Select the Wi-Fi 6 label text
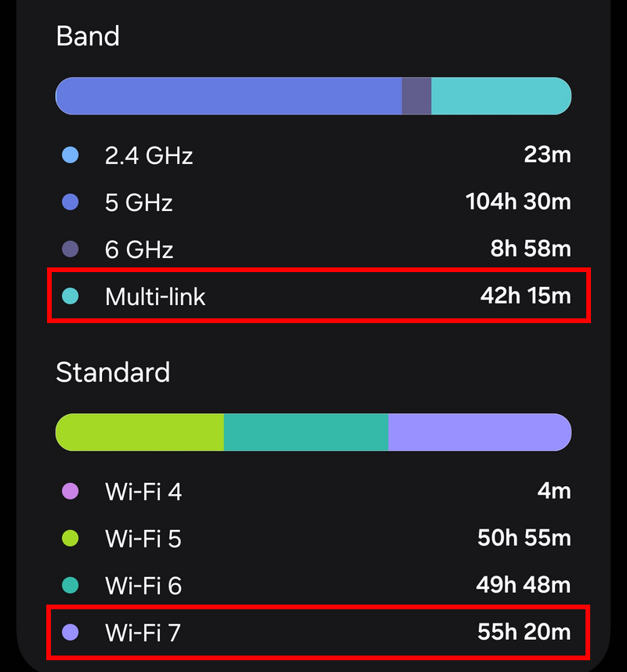Viewport: 627px width, 672px height. click(143, 586)
